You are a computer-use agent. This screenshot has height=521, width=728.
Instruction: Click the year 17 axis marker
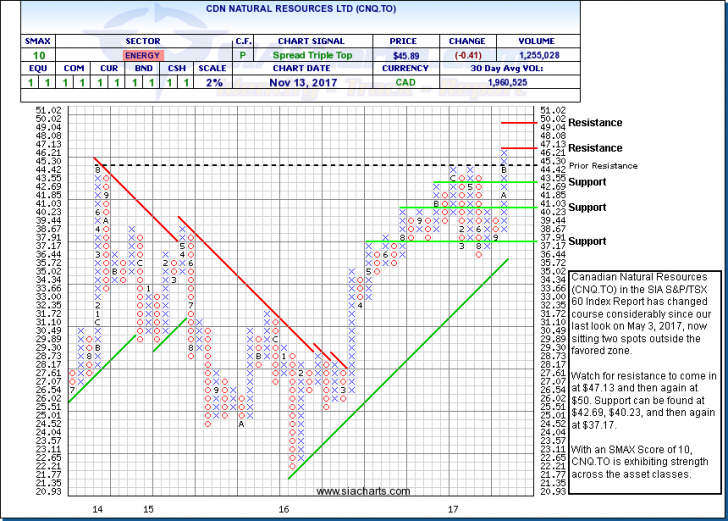(450, 509)
